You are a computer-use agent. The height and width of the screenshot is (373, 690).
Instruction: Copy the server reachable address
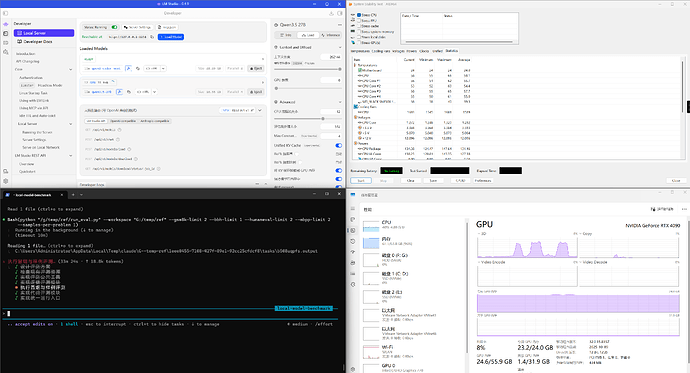(152, 37)
